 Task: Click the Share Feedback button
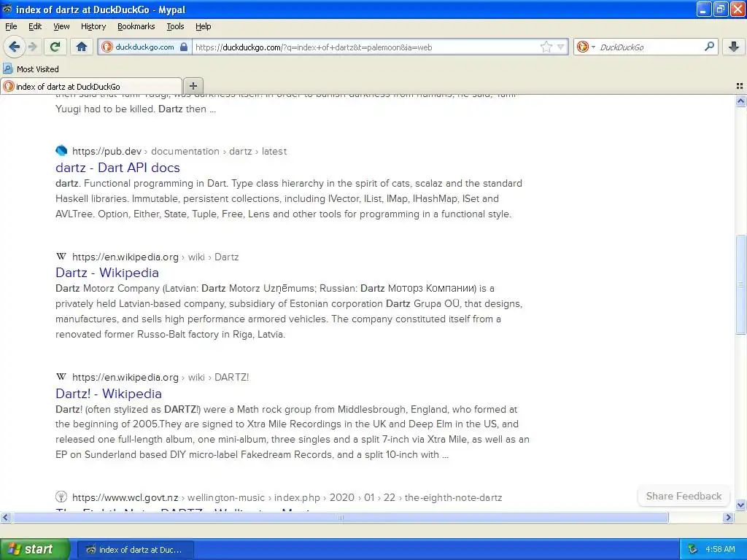(x=684, y=496)
